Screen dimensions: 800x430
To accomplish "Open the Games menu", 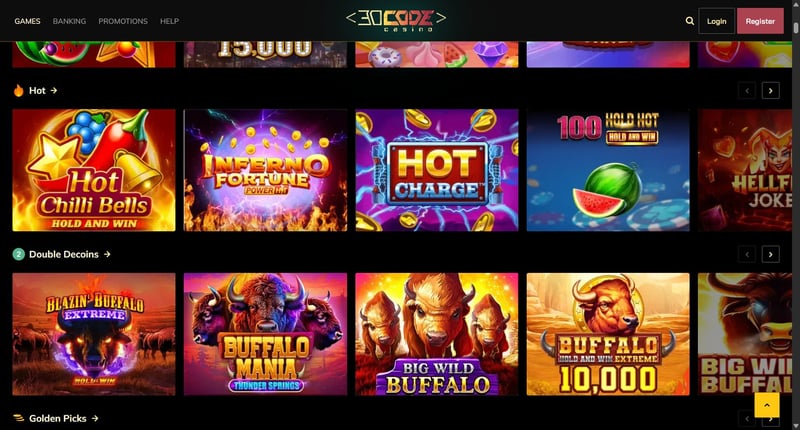I will click(28, 21).
